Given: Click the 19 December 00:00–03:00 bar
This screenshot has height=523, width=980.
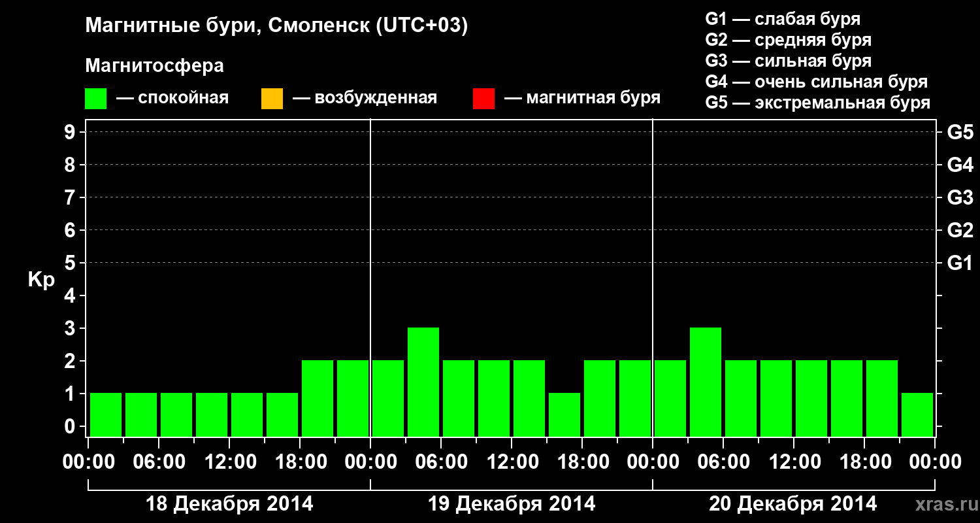Looking at the screenshot, I should pyautogui.click(x=388, y=398).
